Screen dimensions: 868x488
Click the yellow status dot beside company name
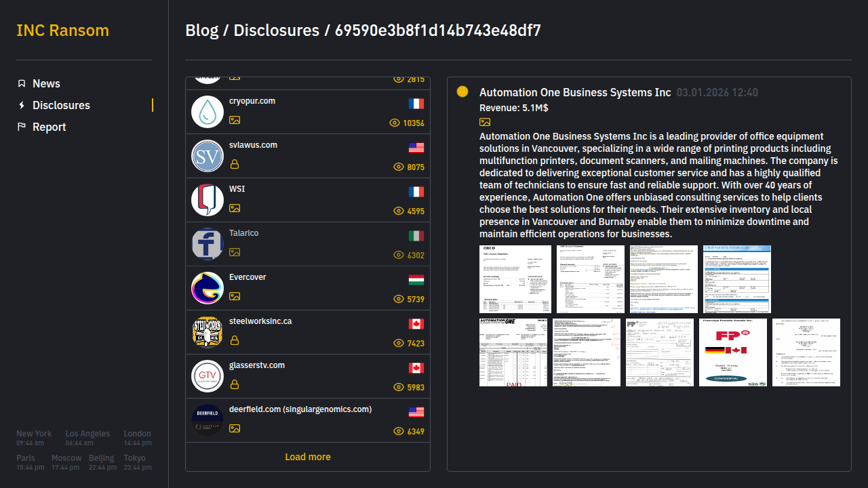(462, 91)
